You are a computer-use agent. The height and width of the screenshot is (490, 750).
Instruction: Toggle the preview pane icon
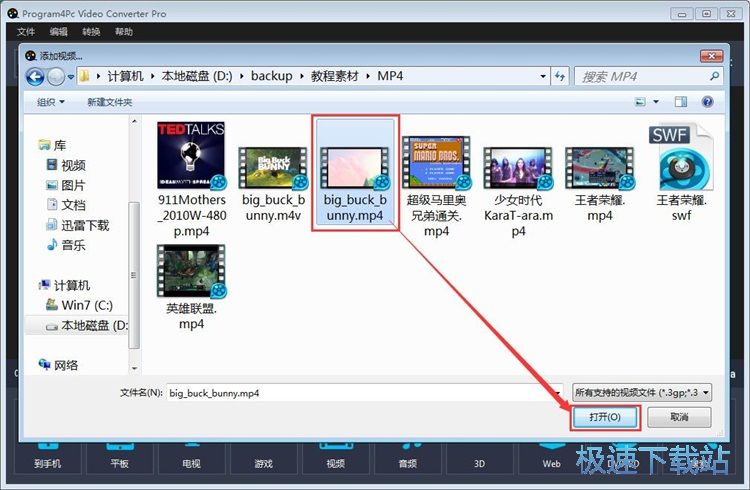pos(681,101)
